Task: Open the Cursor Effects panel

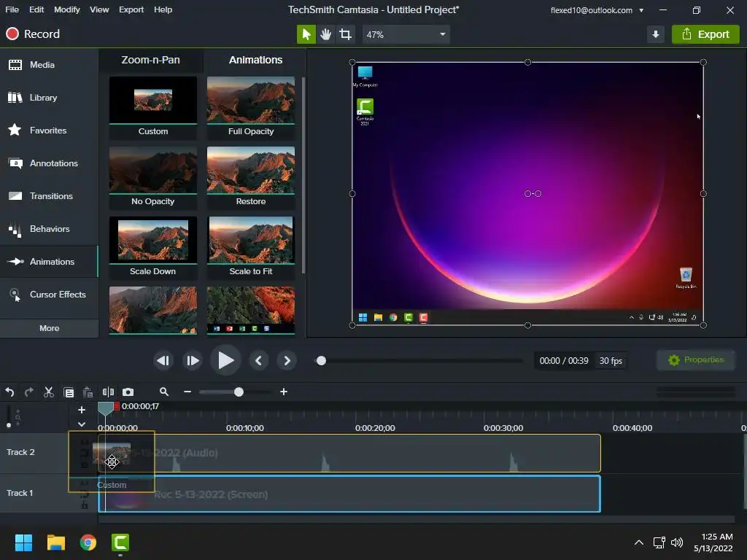Action: 49,295
